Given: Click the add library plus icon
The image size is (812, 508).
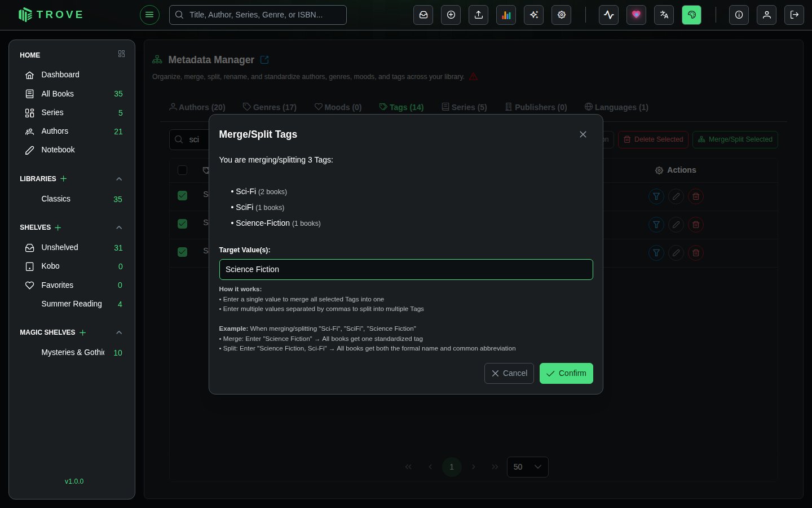Looking at the screenshot, I should click(x=64, y=178).
